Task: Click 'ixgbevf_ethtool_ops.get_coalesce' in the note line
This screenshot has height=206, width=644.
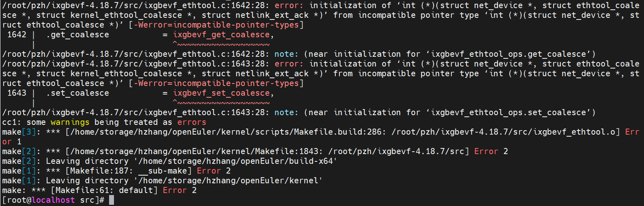Action: [509, 54]
